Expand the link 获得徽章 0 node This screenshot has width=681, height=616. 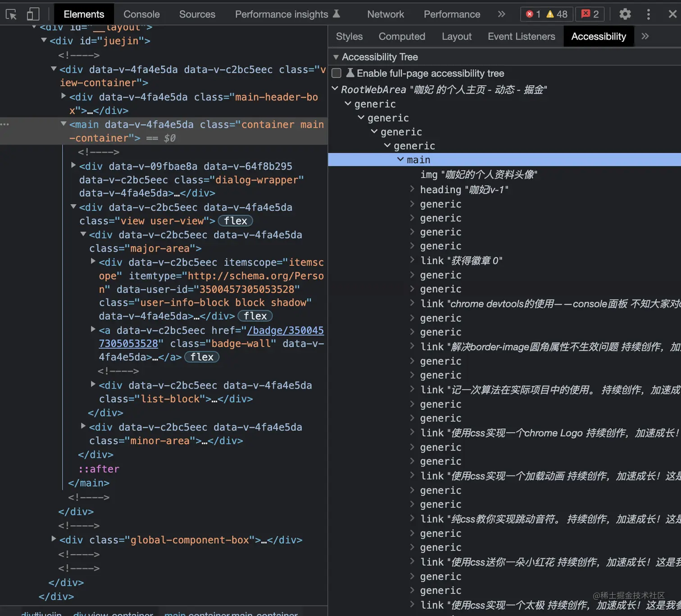(412, 260)
